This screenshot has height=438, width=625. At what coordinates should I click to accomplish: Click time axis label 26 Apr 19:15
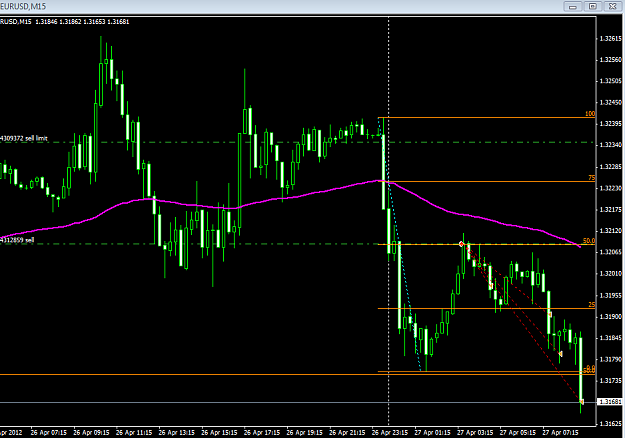click(x=305, y=432)
